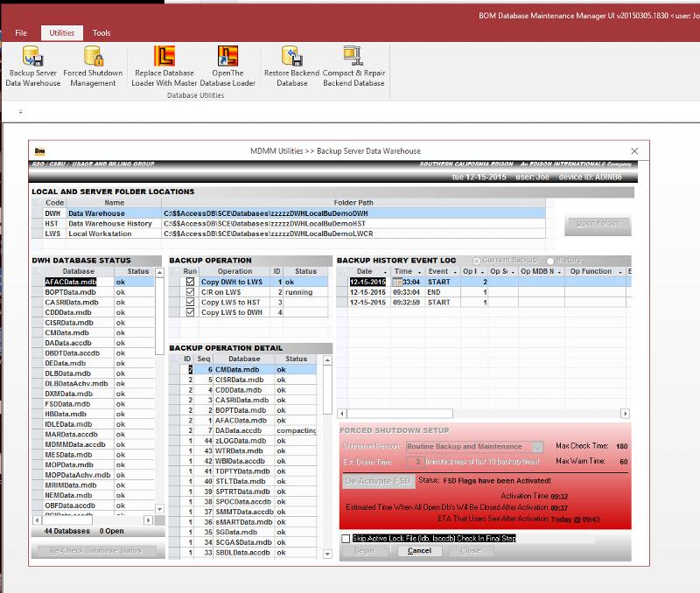The image size is (700, 593).
Task: Uncheck Run box for Copy DWH to LWS
Action: click(190, 283)
